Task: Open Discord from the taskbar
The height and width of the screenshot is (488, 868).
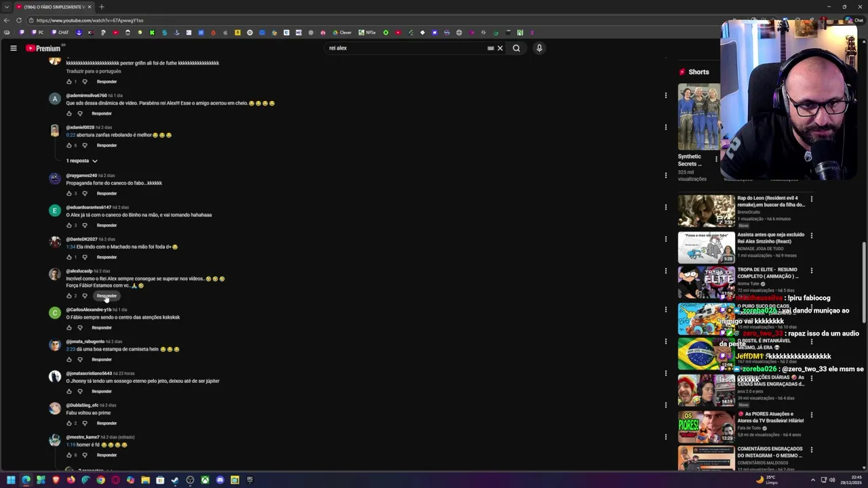Action: (x=220, y=480)
